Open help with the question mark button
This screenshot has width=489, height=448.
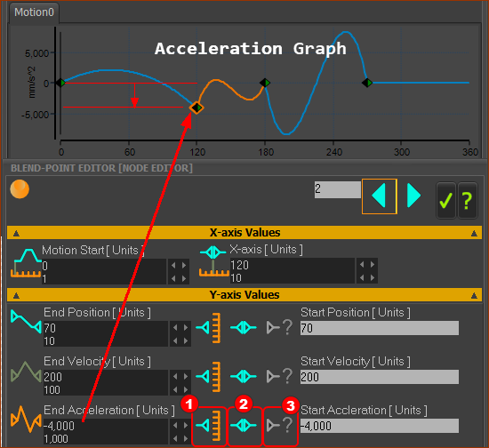pyautogui.click(x=467, y=201)
